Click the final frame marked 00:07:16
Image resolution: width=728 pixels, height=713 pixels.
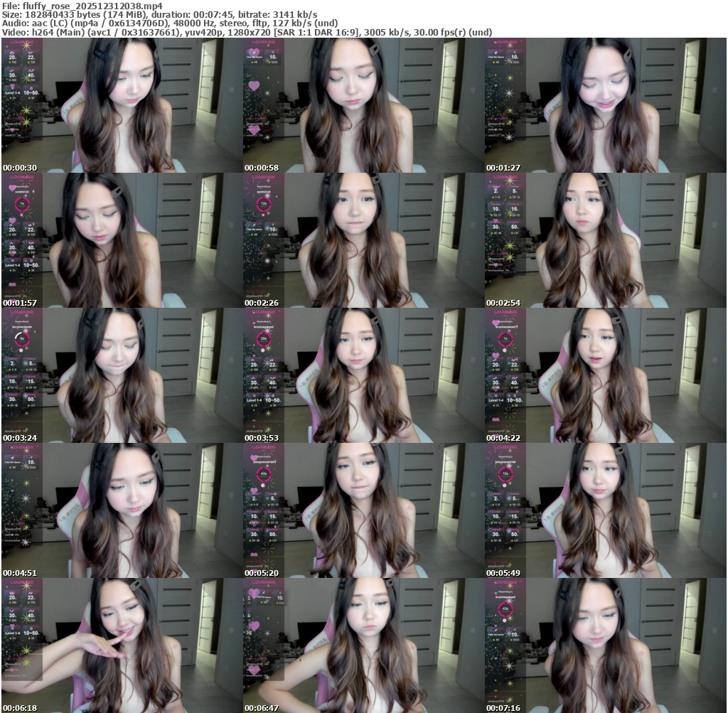click(x=605, y=645)
